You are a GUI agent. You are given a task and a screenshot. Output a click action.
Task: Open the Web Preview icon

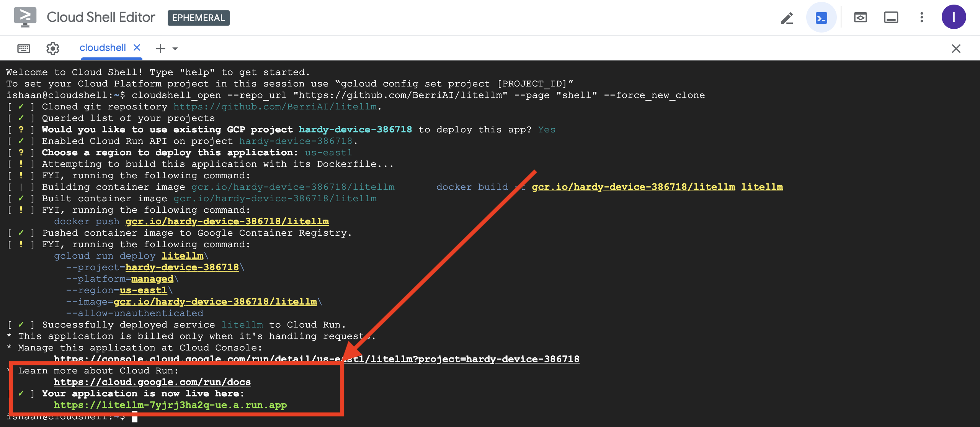[x=860, y=18]
